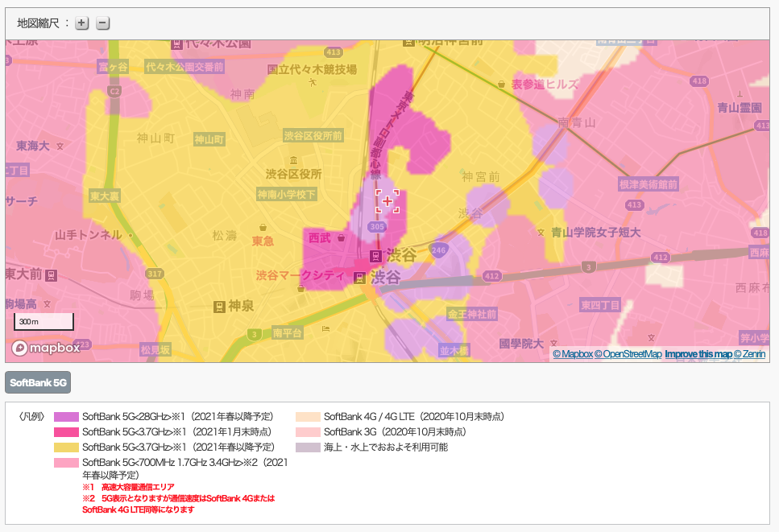
Task: Open the Mapbox attribution link
Action: pyautogui.click(x=573, y=354)
